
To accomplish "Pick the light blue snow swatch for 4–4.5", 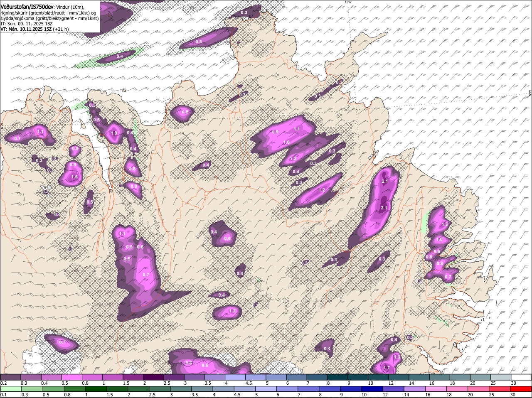I will (x=235, y=377).
